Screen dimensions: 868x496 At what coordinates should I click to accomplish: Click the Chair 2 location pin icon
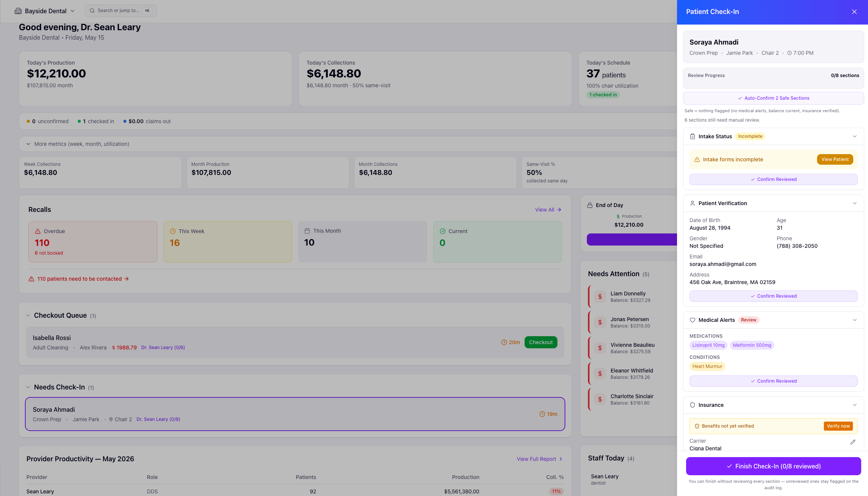[x=111, y=419]
